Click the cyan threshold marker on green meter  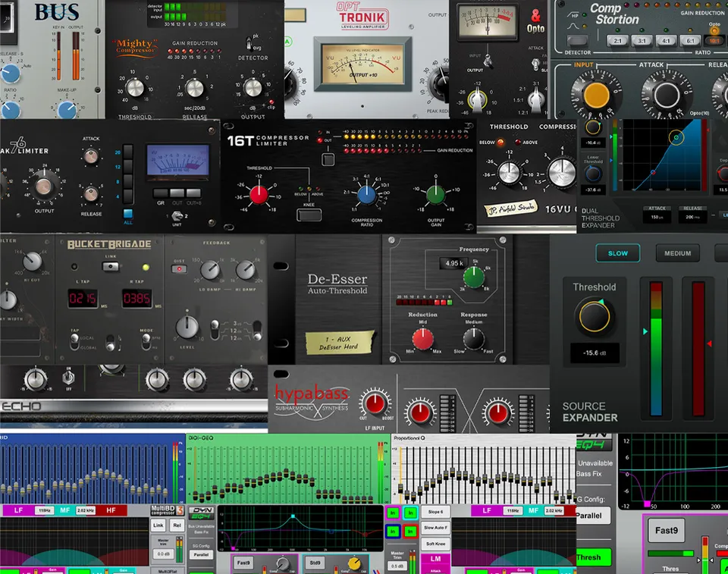pos(645,331)
